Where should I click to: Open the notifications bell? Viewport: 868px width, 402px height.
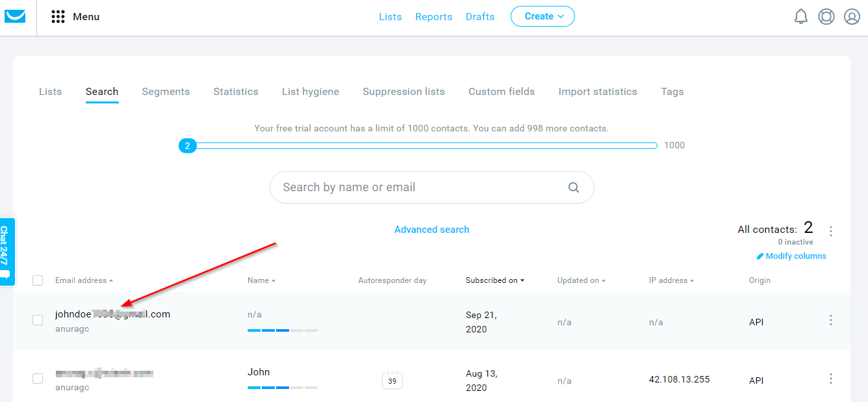point(801,17)
